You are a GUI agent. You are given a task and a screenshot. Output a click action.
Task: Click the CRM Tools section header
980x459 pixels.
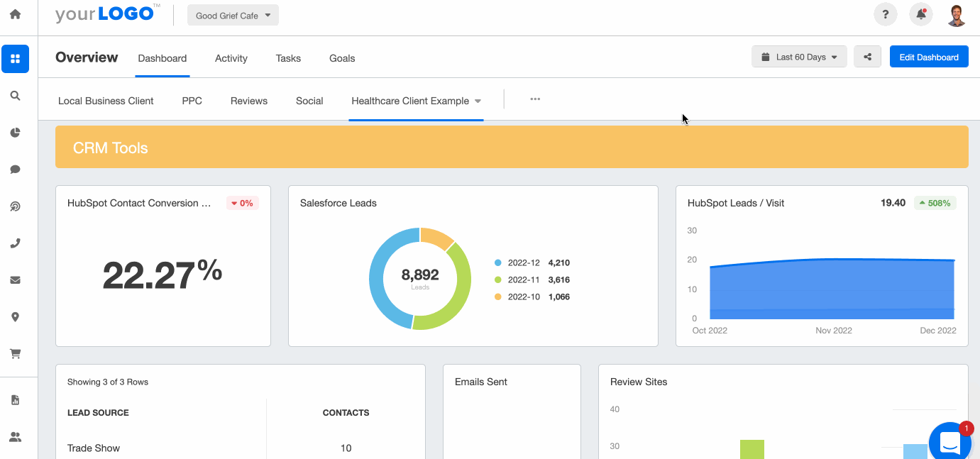click(x=512, y=148)
